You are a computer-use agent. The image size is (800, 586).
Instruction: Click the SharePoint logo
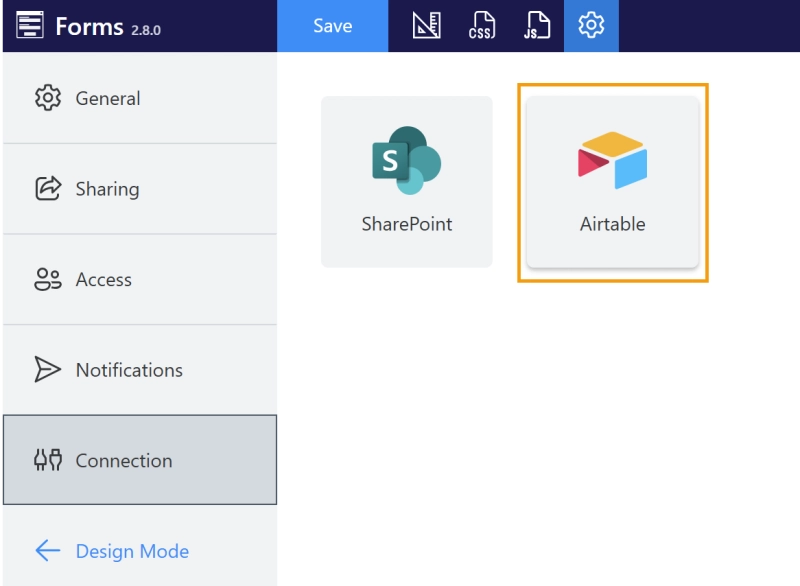[407, 160]
